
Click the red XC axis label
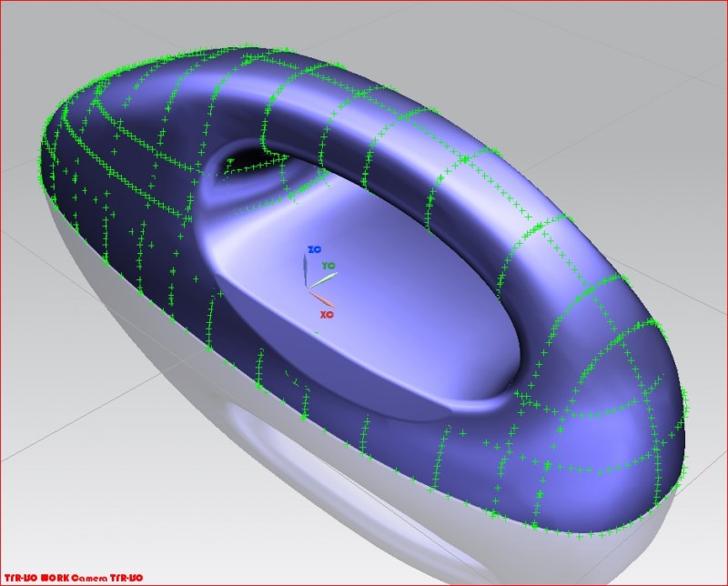325,313
